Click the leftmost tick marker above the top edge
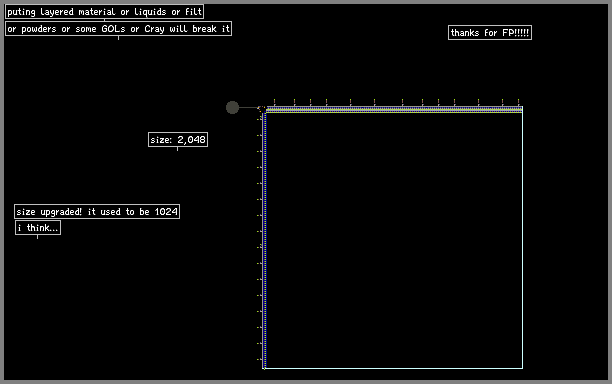The height and width of the screenshot is (384, 612). pos(274,102)
